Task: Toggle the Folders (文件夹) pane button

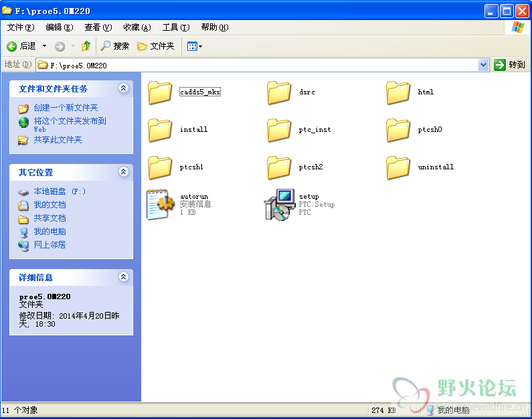Action: point(156,46)
